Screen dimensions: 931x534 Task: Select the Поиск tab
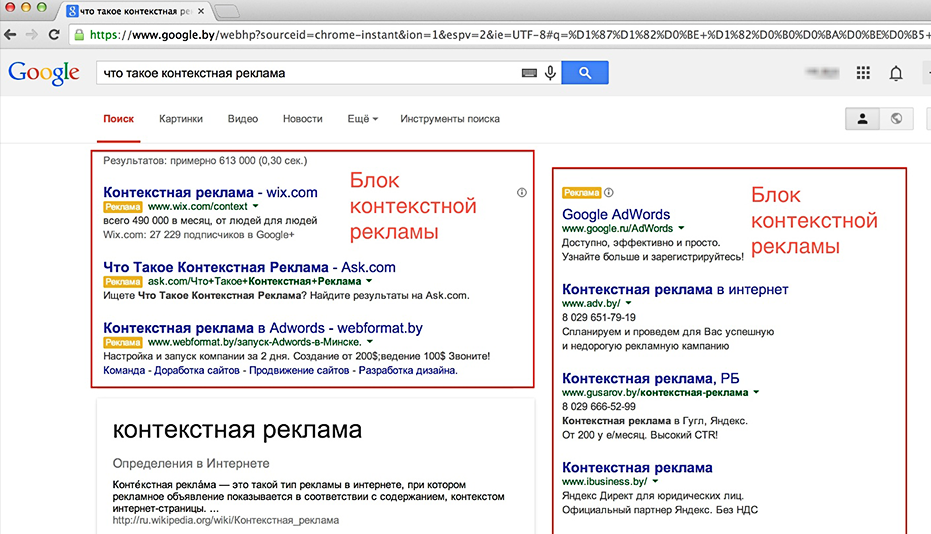pos(119,119)
